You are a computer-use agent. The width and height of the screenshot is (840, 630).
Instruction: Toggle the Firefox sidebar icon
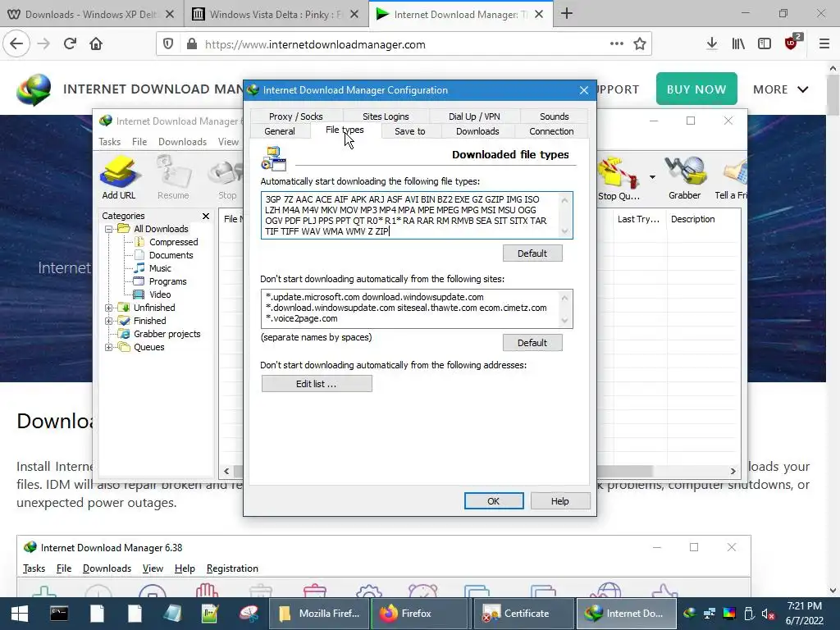click(765, 44)
